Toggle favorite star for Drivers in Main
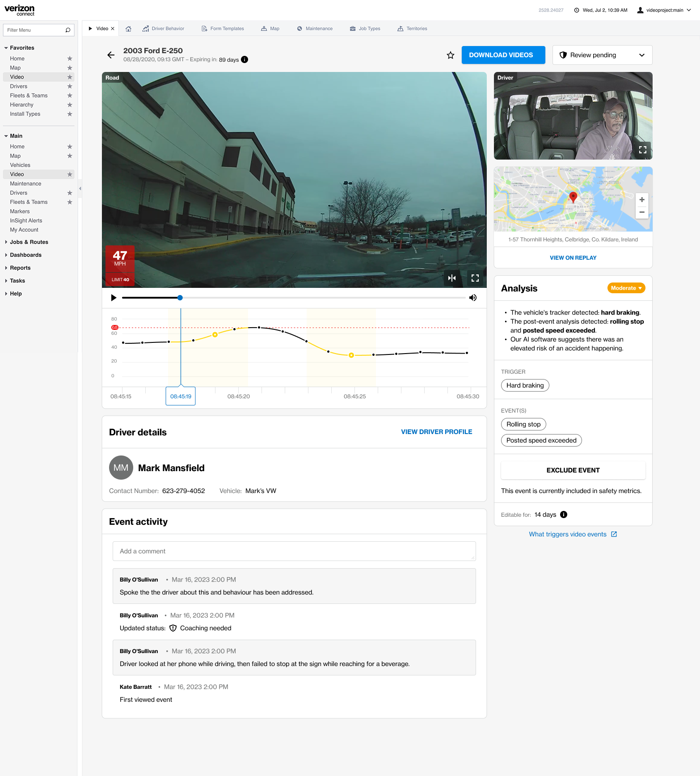 click(x=70, y=193)
